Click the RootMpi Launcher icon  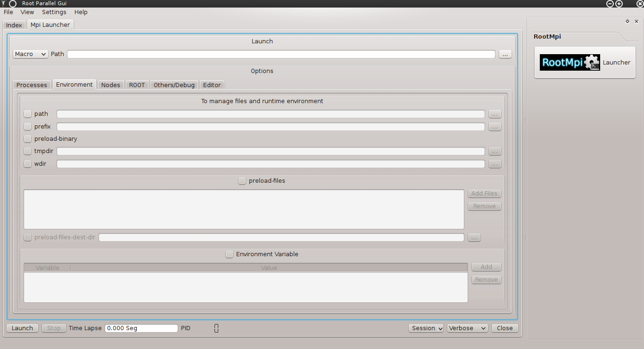[585, 62]
